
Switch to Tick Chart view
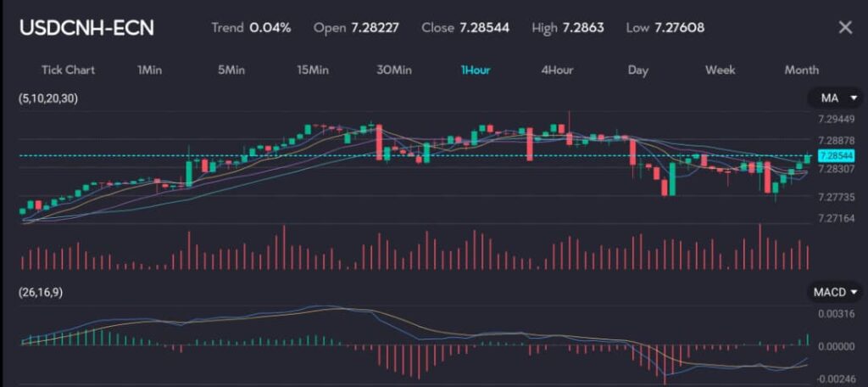tap(68, 70)
